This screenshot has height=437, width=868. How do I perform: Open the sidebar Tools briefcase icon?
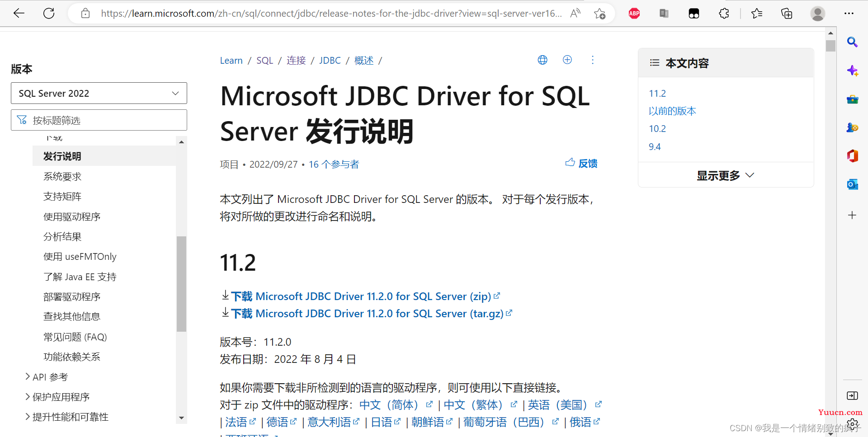(852, 99)
